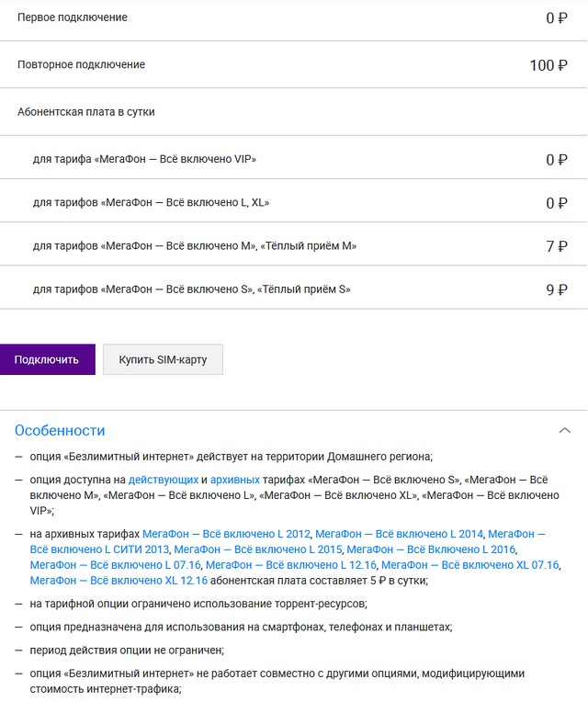
Task: Collapse the Особенности section chevron
Action: 565,430
